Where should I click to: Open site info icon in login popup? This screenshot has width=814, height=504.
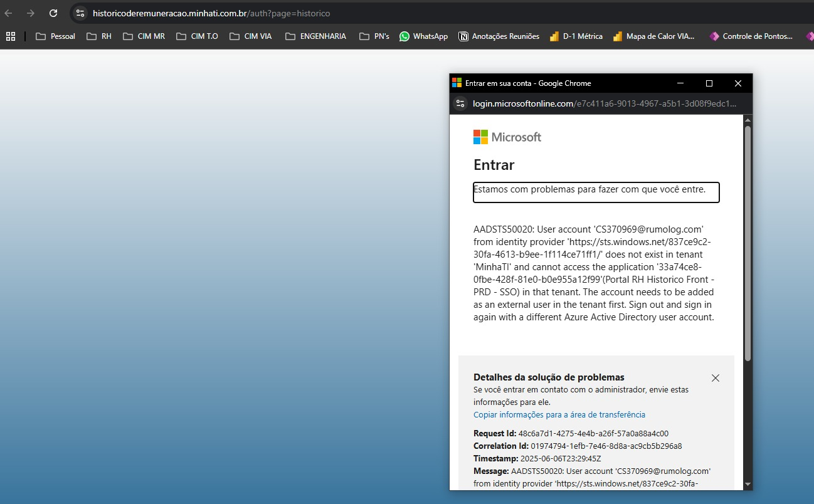click(x=460, y=103)
